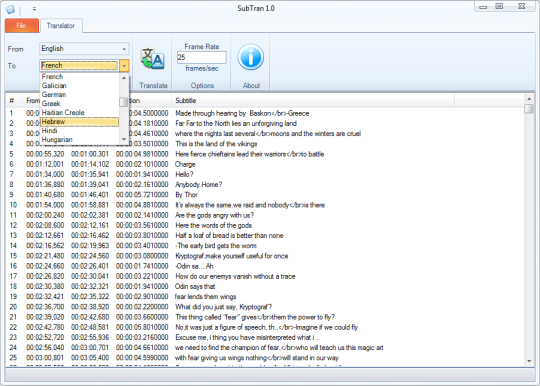Image resolution: width=540 pixels, height=386 pixels.
Task: Click start time 00:01:12,001 cell
Action: (45, 164)
